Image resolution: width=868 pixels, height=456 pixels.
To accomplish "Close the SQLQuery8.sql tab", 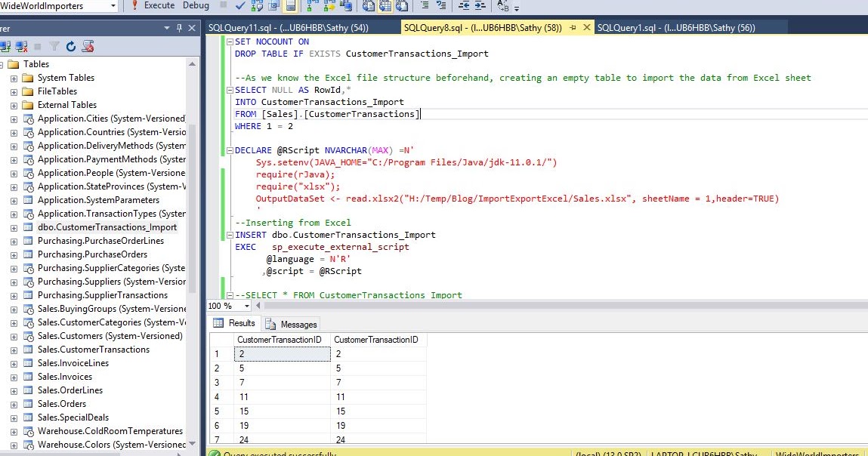I will pos(587,27).
